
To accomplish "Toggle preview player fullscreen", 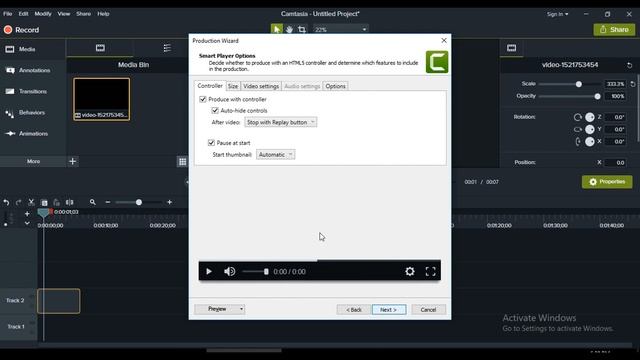I will point(431,271).
